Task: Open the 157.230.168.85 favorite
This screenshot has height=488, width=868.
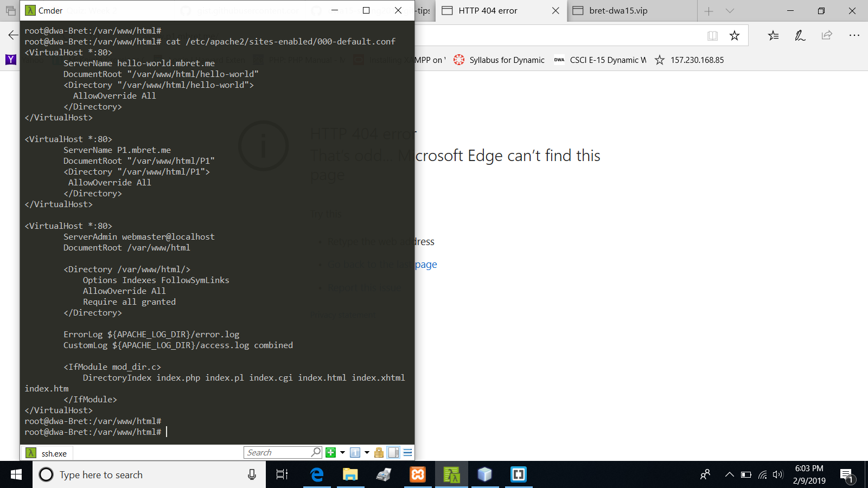Action: point(690,60)
